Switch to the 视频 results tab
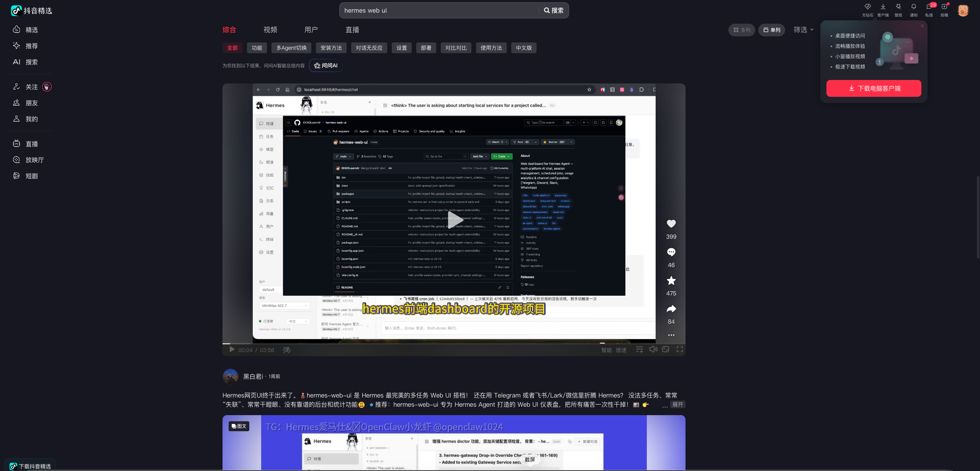980x471 pixels. [270, 30]
